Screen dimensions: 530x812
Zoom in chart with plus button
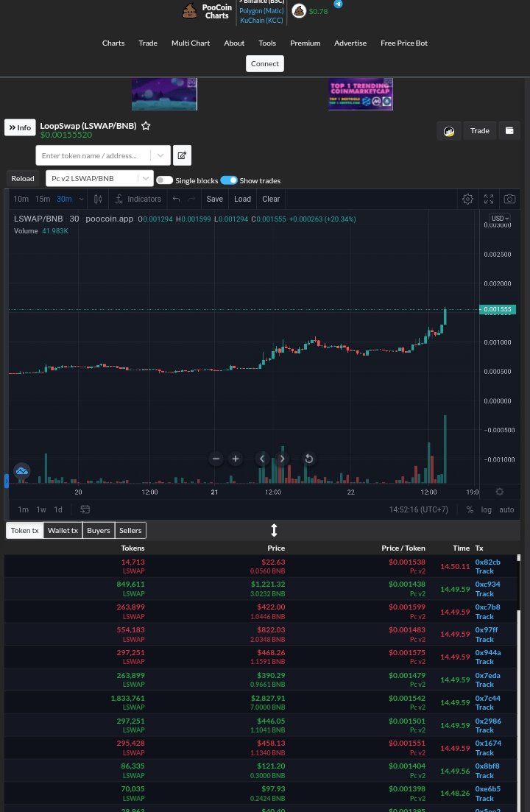click(x=236, y=459)
